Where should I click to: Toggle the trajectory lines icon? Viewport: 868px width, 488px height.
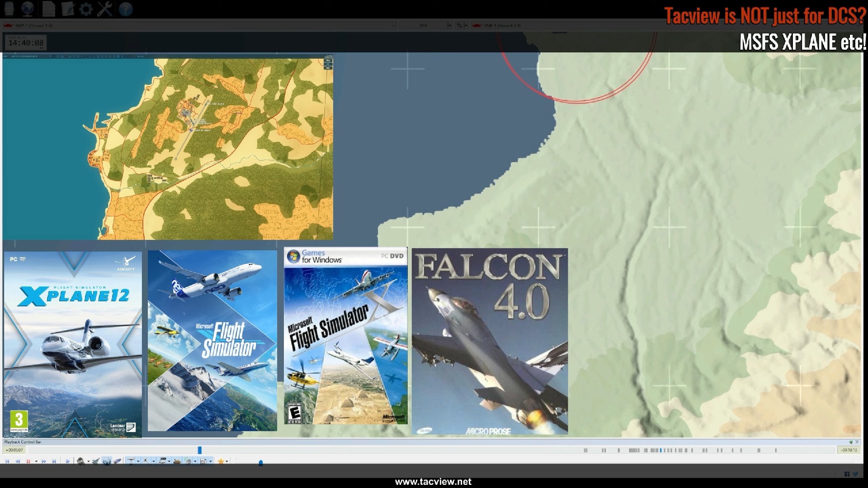tap(146, 461)
